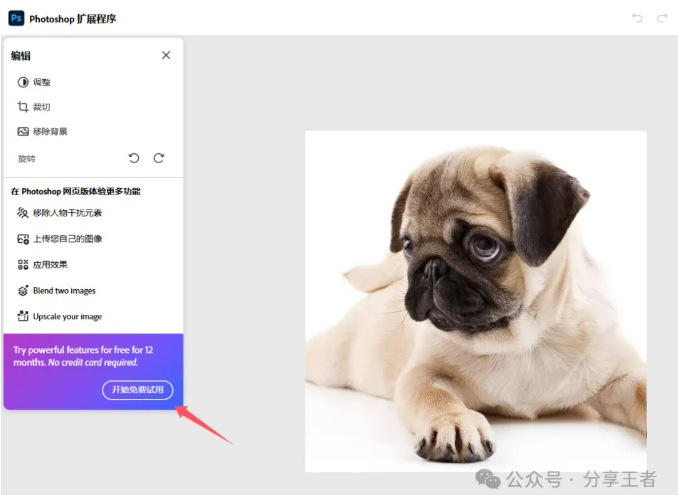
Task: Click the Photoshop 扩展程序 title
Action: coord(73,18)
